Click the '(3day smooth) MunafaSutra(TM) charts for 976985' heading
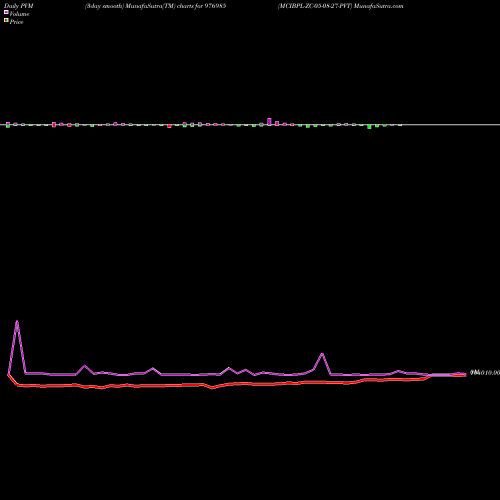The height and width of the screenshot is (500, 500). (155, 6)
